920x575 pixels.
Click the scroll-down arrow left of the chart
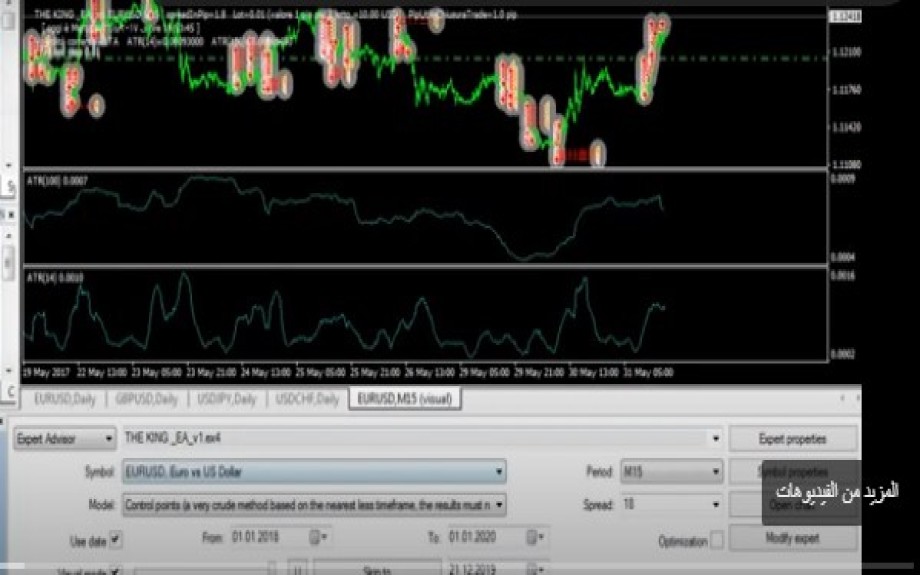point(11,165)
